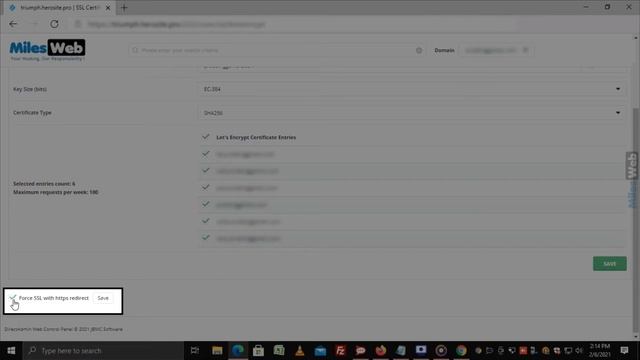Reload the page with the refresh icon
The width and height of the screenshot is (640, 360).
pos(54,24)
